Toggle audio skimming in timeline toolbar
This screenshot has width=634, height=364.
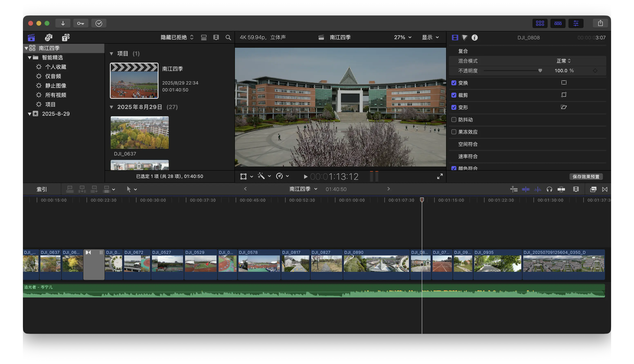pyautogui.click(x=537, y=189)
